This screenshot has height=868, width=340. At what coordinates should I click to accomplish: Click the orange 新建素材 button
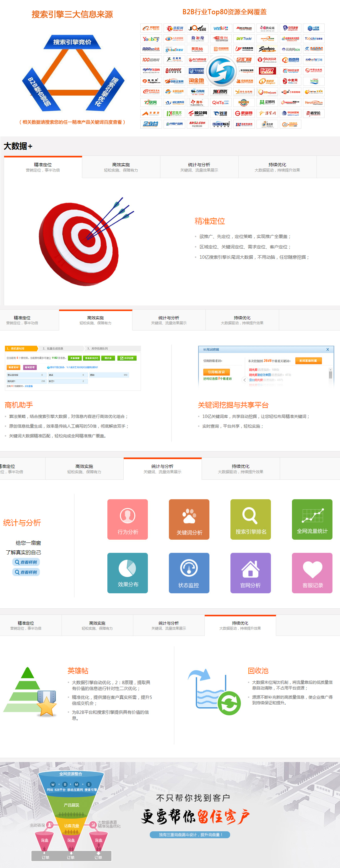[13, 367]
